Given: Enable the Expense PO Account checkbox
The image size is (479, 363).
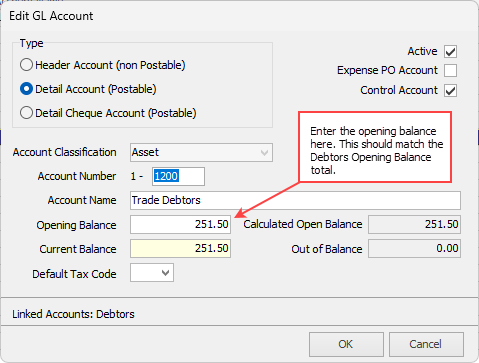Looking at the screenshot, I should 450,71.
